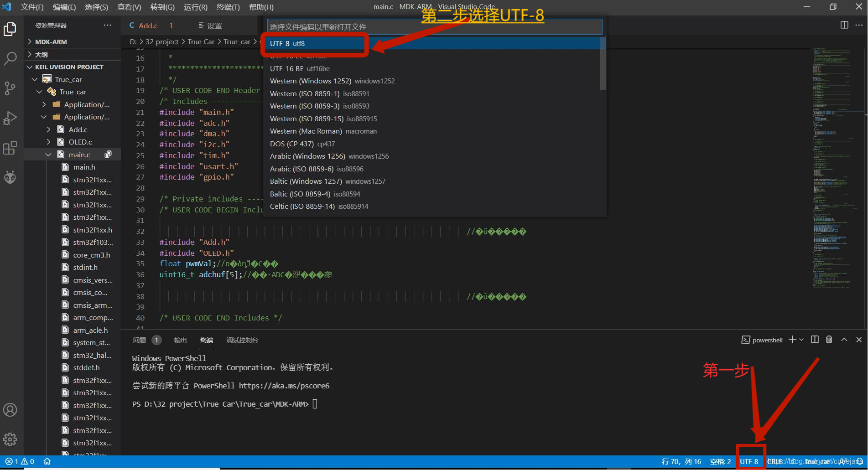
Task: Collapse the top True_car project node
Action: (x=35, y=79)
